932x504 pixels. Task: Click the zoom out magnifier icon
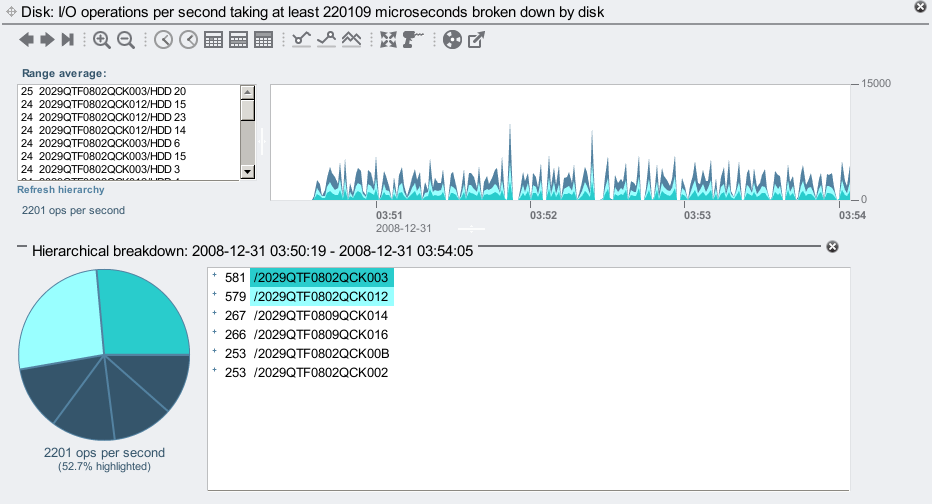[x=126, y=40]
